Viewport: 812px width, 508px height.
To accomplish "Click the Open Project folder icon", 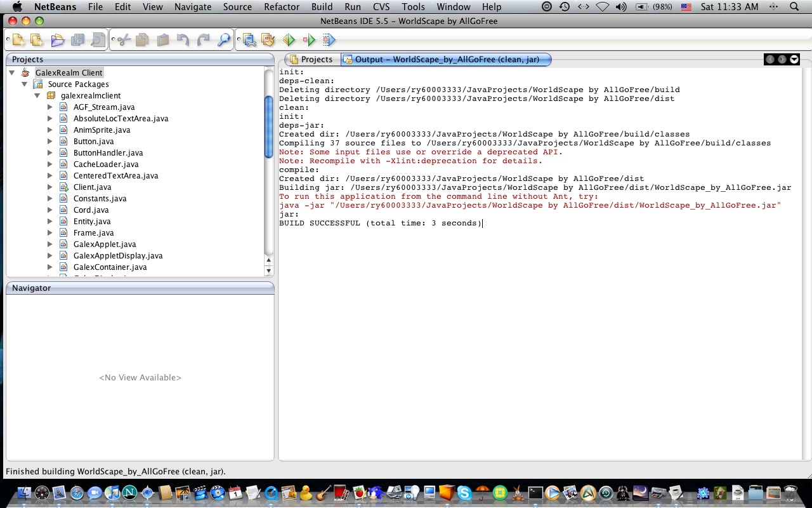I will tap(58, 41).
